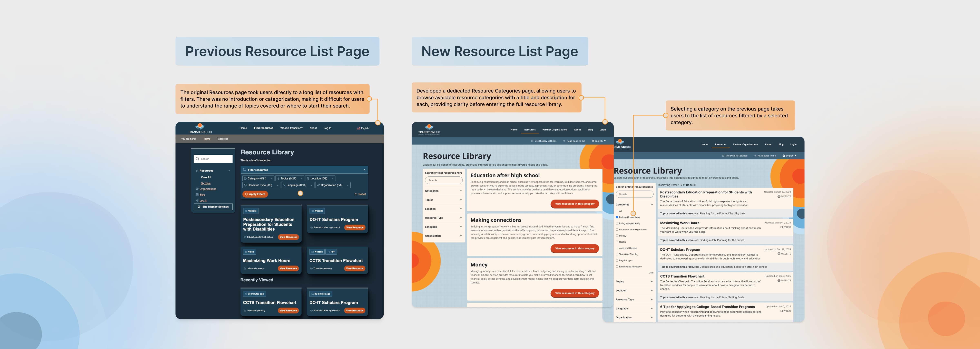Click Search field in rightmost page sidebar
This screenshot has height=349, width=980.
[635, 194]
